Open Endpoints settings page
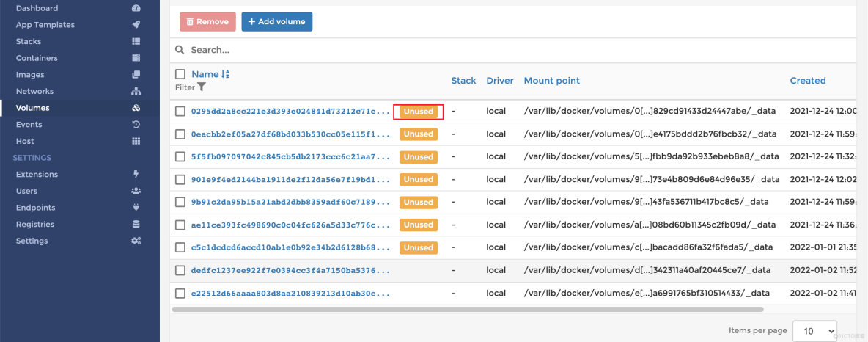 coord(35,208)
